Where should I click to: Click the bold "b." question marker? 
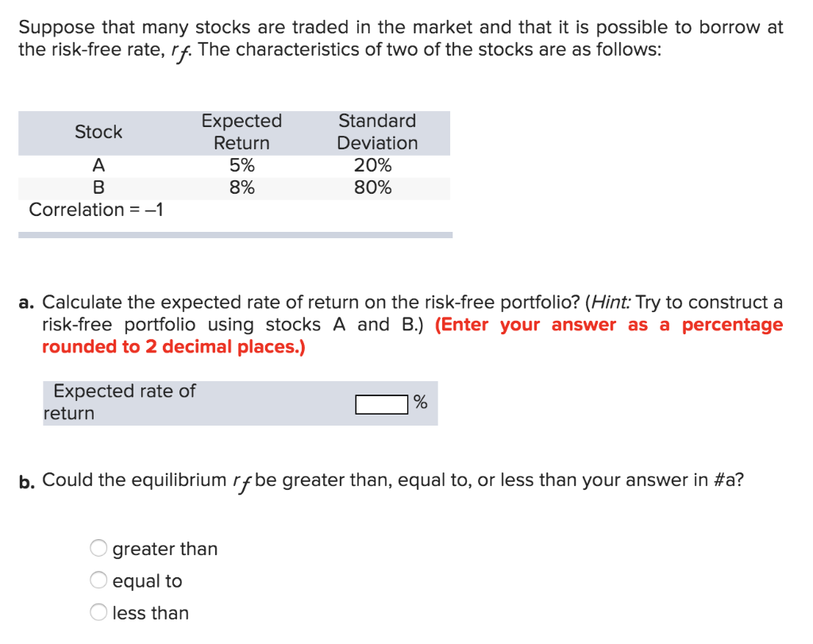(27, 482)
